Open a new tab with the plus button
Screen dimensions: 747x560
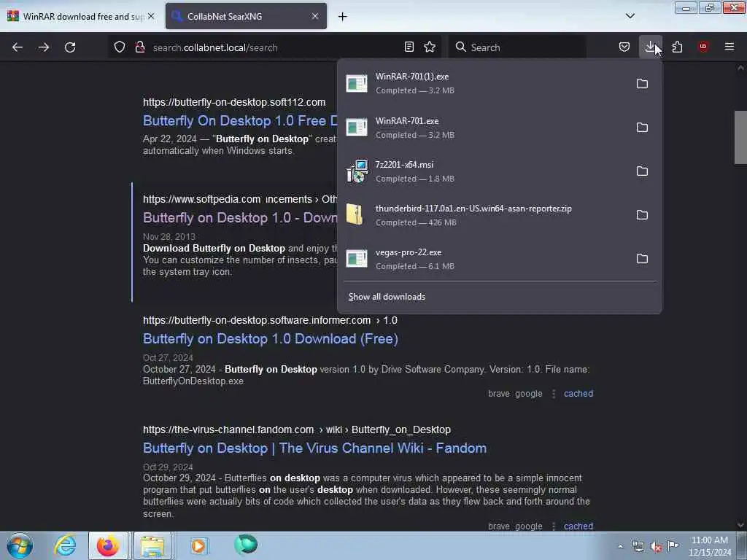coord(343,17)
